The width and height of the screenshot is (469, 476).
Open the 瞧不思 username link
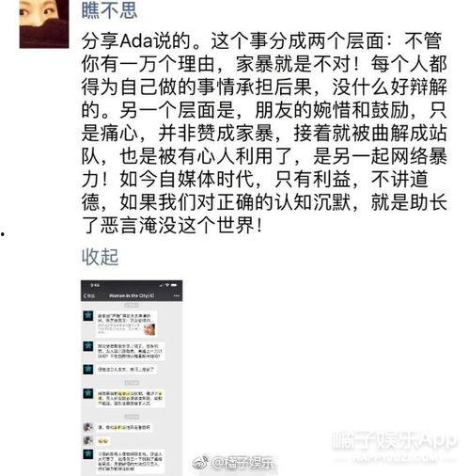[109, 9]
